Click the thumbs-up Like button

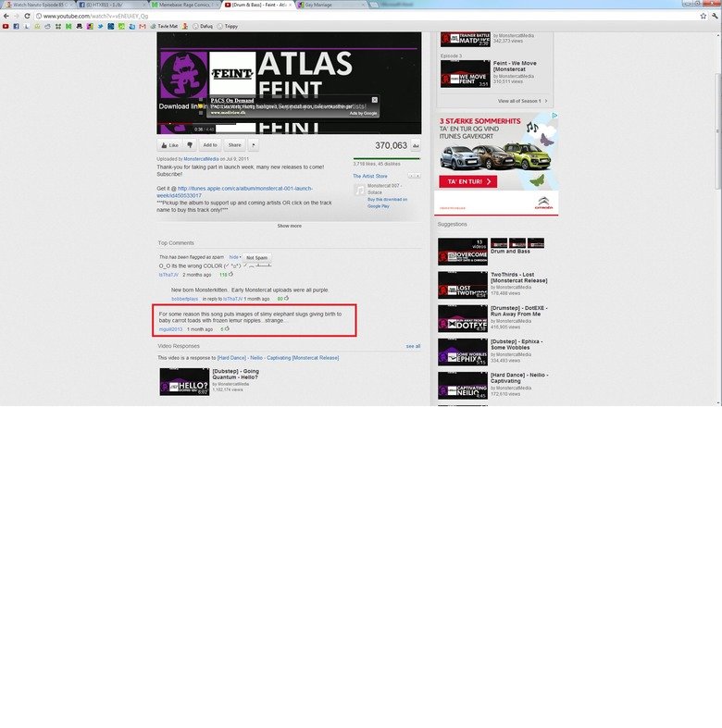pyautogui.click(x=168, y=145)
